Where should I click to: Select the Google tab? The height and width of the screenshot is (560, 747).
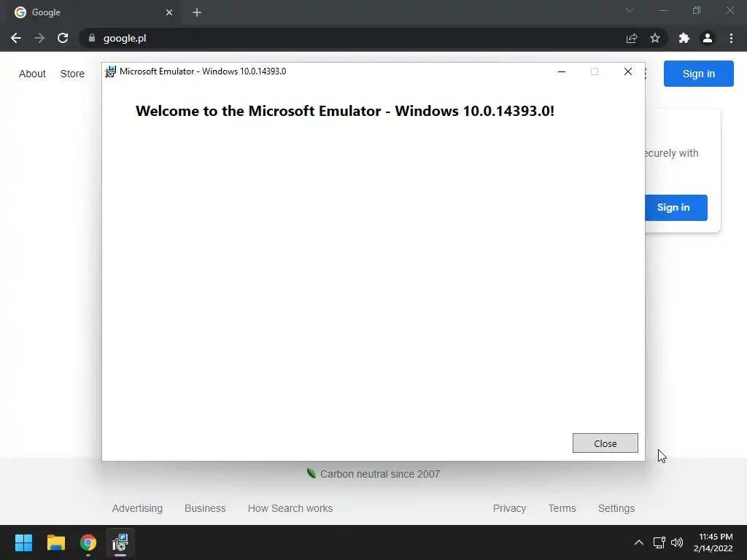click(x=94, y=12)
